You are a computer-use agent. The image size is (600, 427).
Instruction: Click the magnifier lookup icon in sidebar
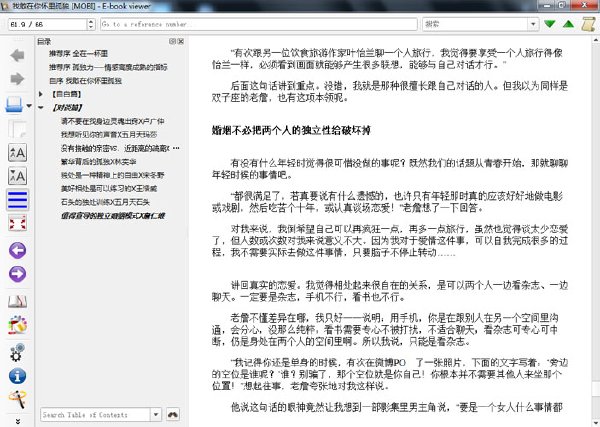tap(17, 399)
